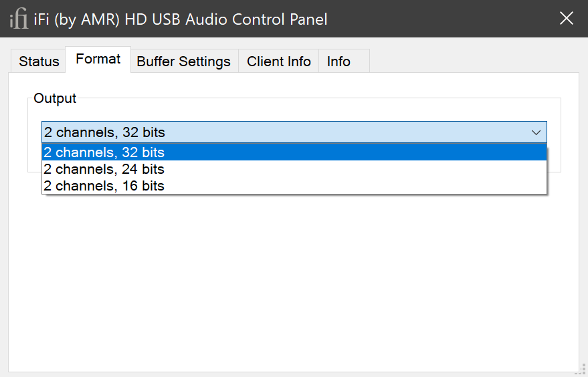Click the gray window margin below the panel
This screenshot has height=377, width=588.
point(294,374)
